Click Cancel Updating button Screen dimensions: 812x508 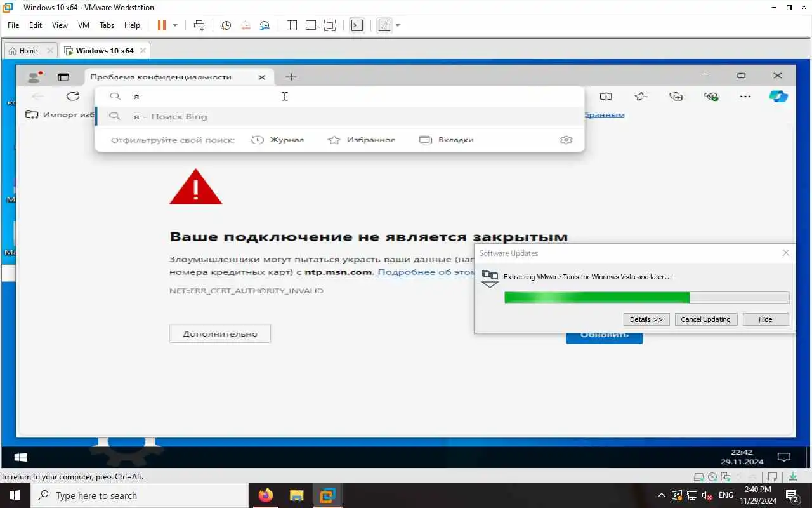point(705,319)
